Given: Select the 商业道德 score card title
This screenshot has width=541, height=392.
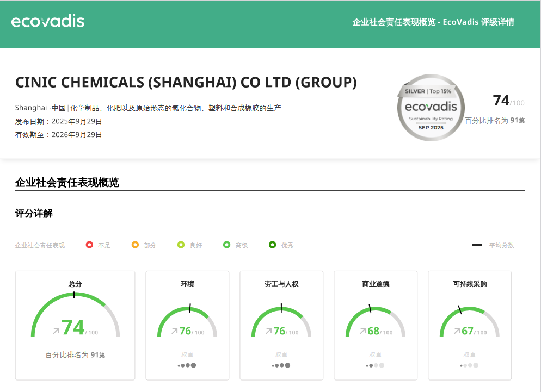Looking at the screenshot, I should [x=376, y=284].
